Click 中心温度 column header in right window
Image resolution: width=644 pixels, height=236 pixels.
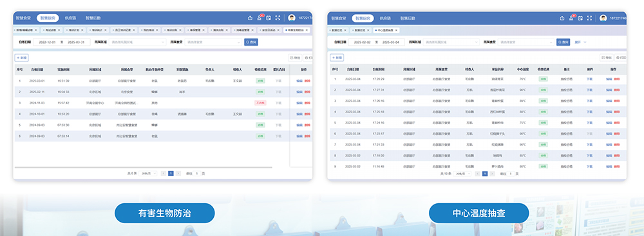[522, 69]
